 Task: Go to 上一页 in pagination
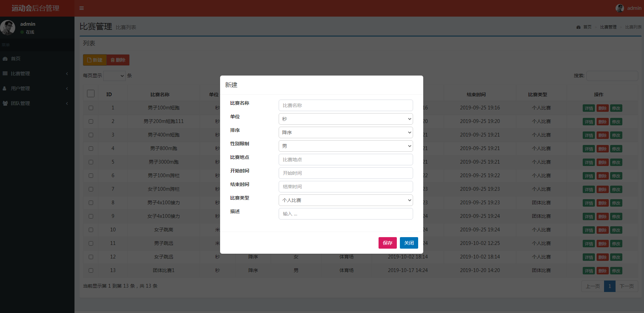click(593, 286)
